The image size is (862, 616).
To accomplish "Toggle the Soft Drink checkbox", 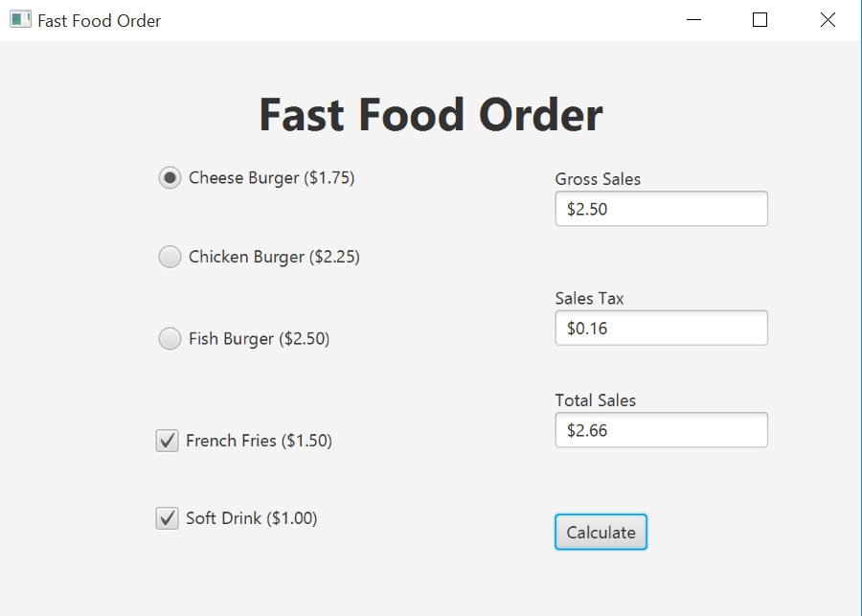I will pyautogui.click(x=167, y=518).
